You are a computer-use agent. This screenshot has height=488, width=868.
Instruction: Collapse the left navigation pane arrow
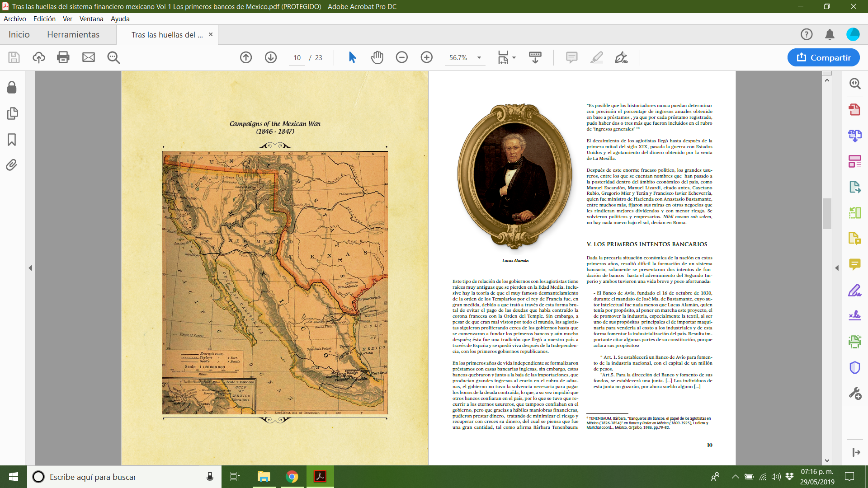click(x=30, y=268)
